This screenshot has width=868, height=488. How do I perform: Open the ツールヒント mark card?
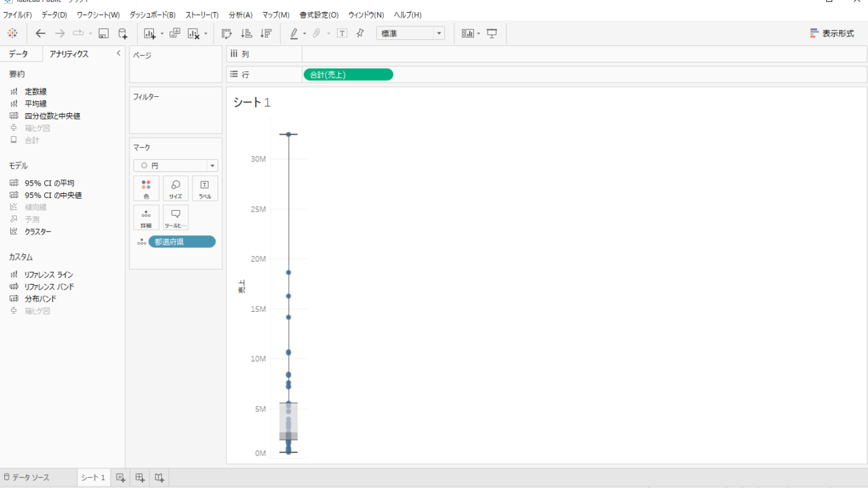(x=176, y=218)
